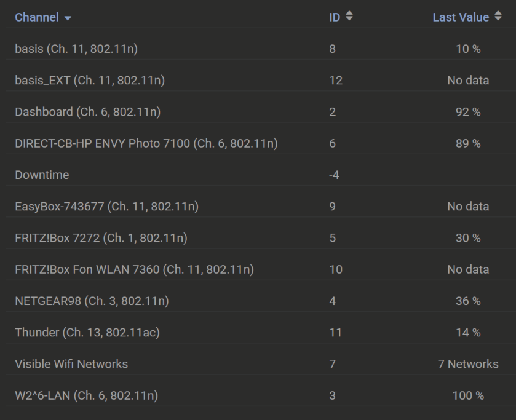Select the basis_EXT channel row
This screenshot has height=420, width=516.
click(x=84, y=80)
